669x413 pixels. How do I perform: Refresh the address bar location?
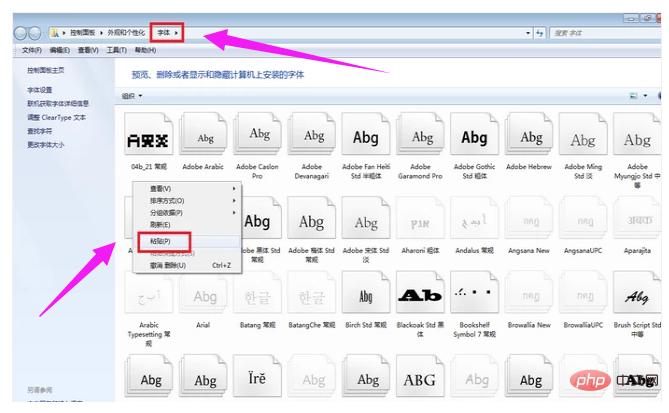pyautogui.click(x=540, y=33)
